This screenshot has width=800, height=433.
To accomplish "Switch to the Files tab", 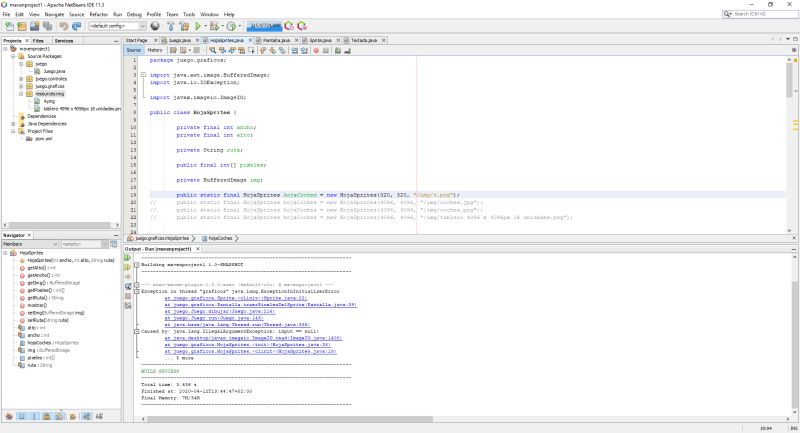I will pyautogui.click(x=38, y=40).
